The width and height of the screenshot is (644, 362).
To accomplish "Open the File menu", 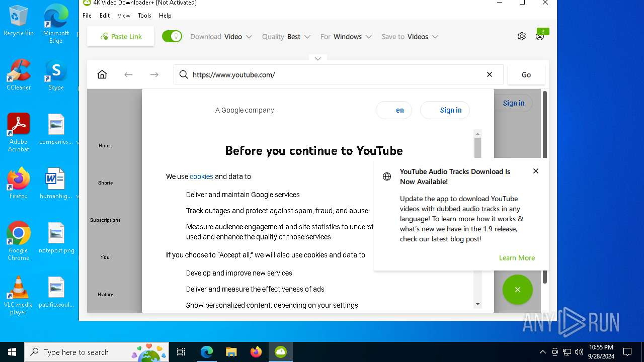I will point(87,16).
